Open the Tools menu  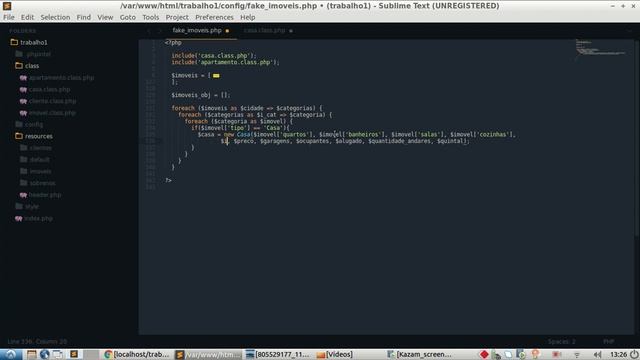point(150,17)
